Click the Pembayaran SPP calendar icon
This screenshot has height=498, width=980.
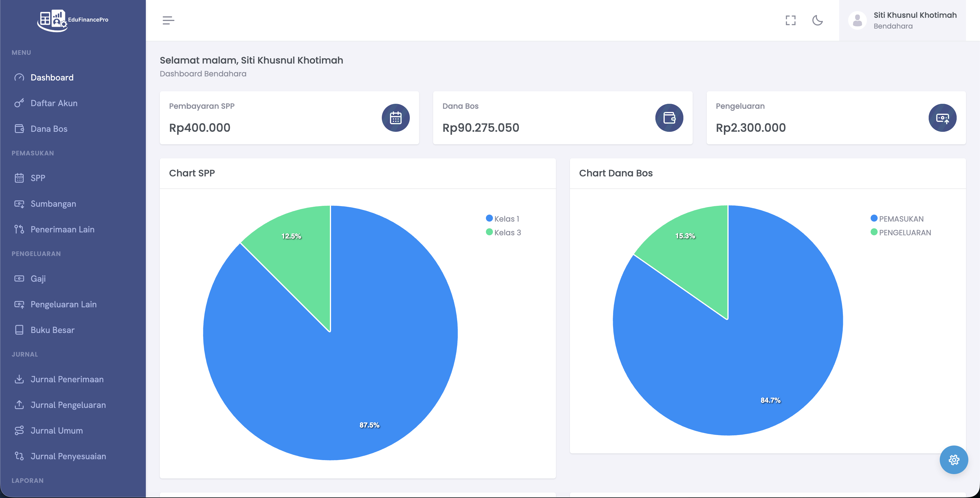pos(396,118)
